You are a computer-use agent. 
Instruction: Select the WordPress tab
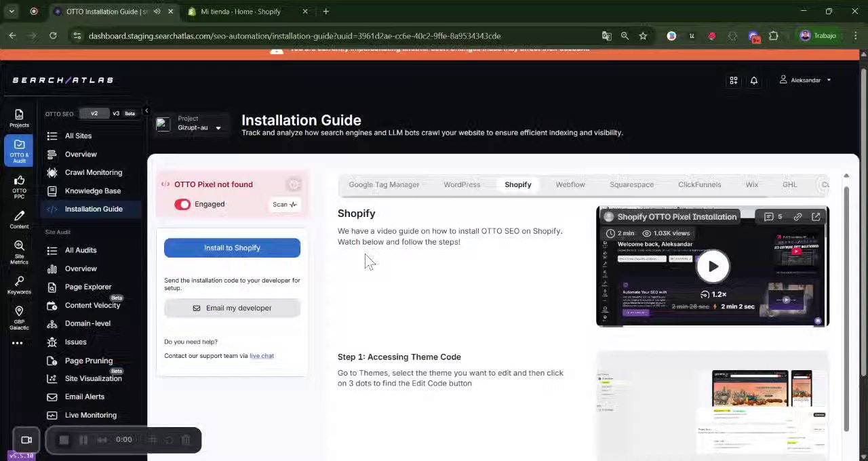click(462, 184)
